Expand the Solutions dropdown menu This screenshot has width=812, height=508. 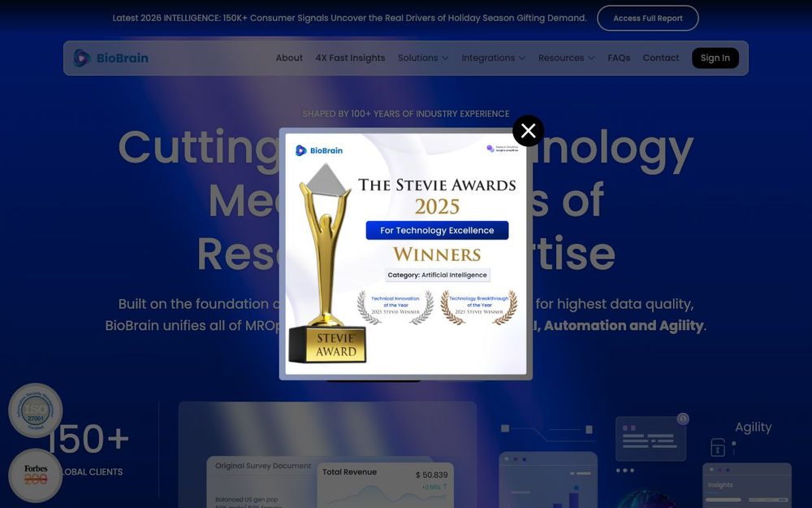(423, 58)
